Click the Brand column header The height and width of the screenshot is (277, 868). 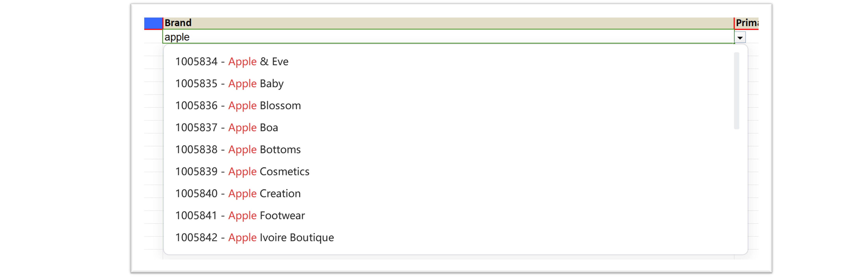coord(448,23)
